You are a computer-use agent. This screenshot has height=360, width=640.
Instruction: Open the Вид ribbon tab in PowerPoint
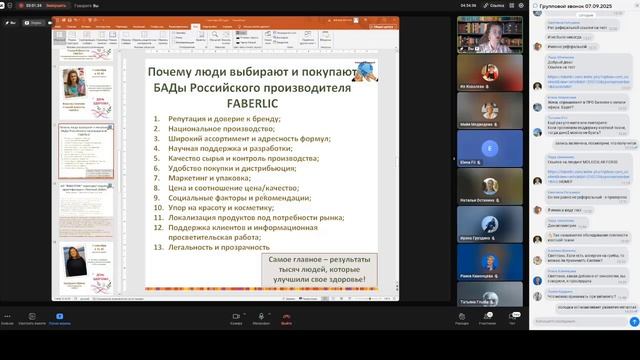click(x=196, y=27)
